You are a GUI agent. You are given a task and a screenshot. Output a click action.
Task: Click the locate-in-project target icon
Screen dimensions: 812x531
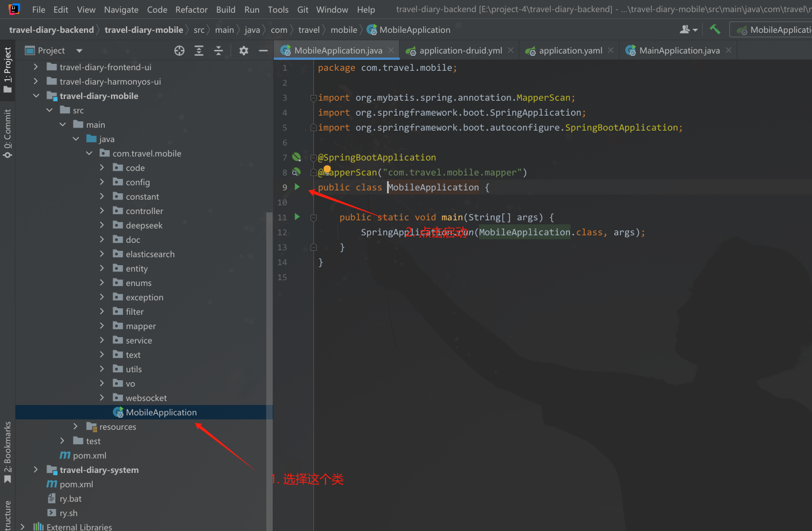[x=179, y=51]
